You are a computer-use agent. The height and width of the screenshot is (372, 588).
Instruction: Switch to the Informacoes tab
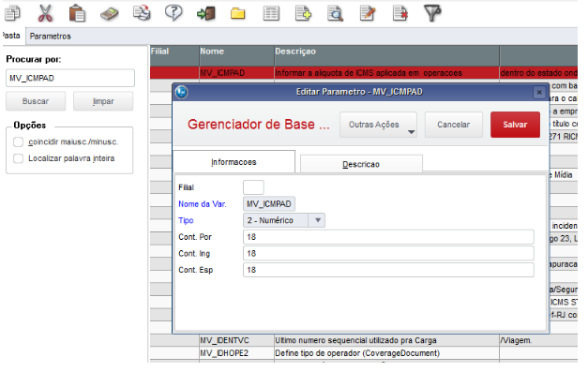pos(234,162)
